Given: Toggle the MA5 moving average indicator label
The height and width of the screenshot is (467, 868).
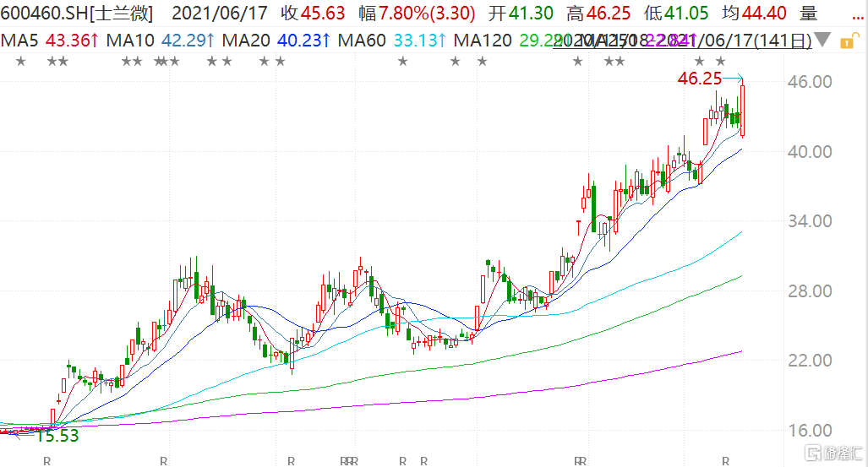Looking at the screenshot, I should click(x=50, y=41).
